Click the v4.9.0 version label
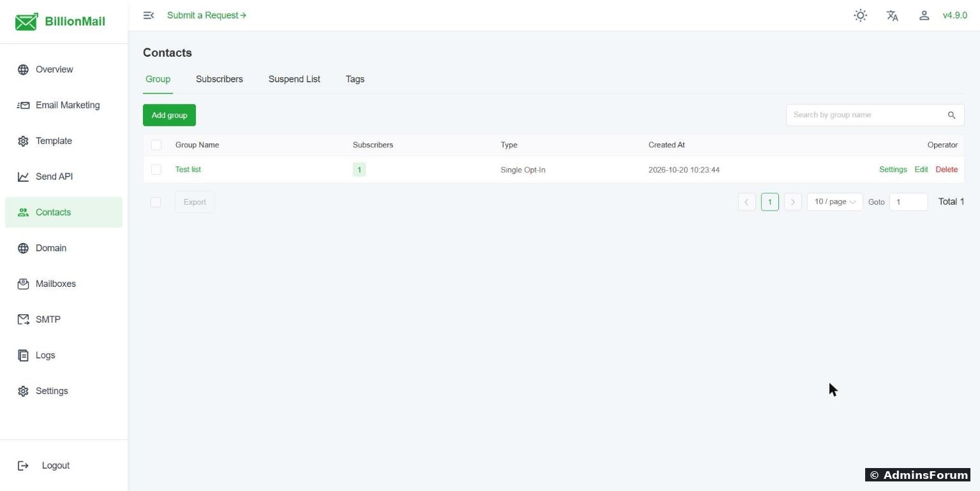 click(x=955, y=15)
